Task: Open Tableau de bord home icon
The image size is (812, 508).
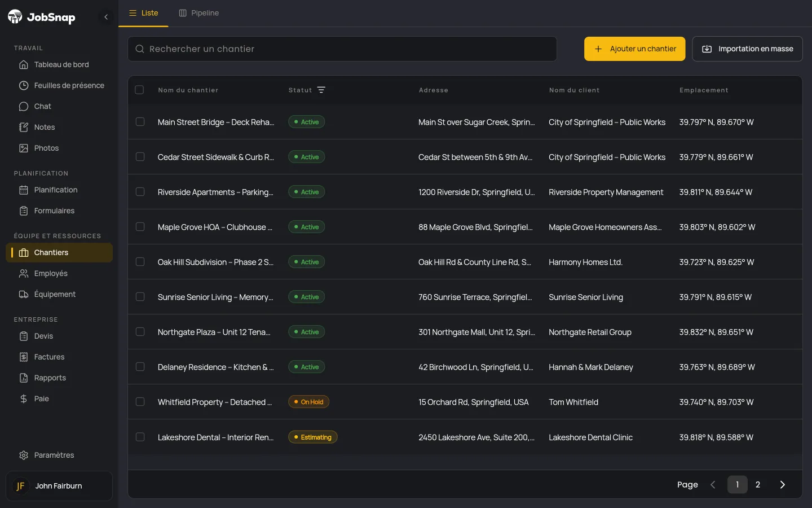Action: (x=24, y=64)
